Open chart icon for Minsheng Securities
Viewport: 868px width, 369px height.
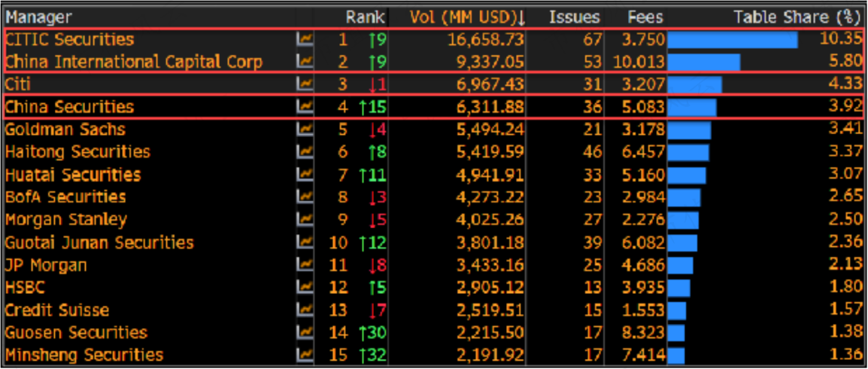[x=305, y=355]
